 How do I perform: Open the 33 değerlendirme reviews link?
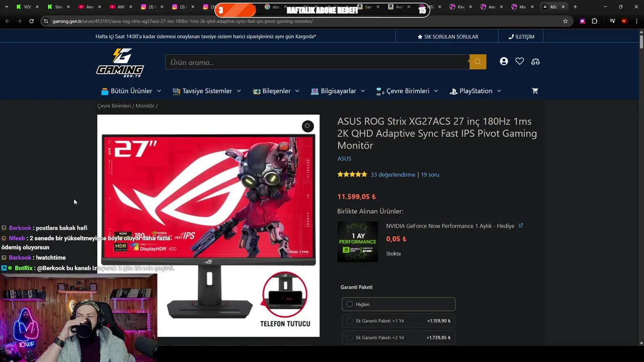click(x=393, y=174)
